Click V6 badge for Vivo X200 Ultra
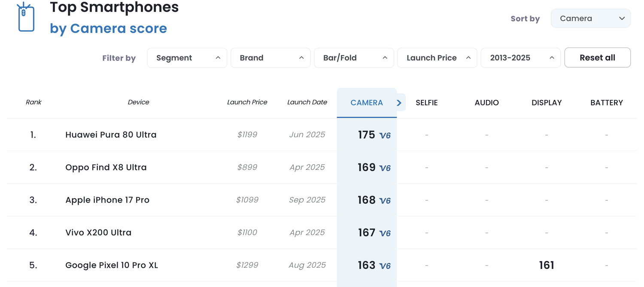This screenshot has height=287, width=644. 385,233
